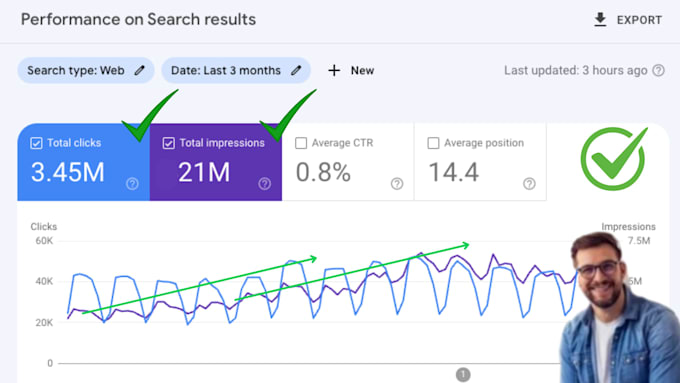Click the Export download icon
680x383 pixels.
click(600, 20)
